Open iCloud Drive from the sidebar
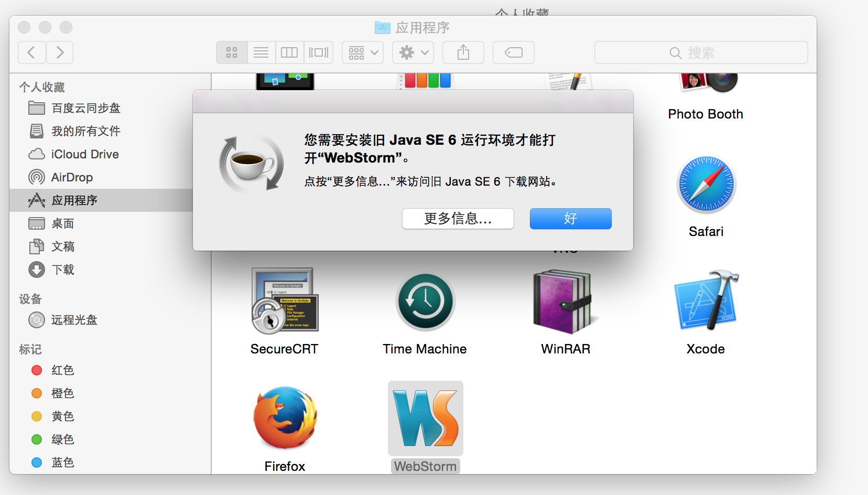868x495 pixels. pos(84,154)
